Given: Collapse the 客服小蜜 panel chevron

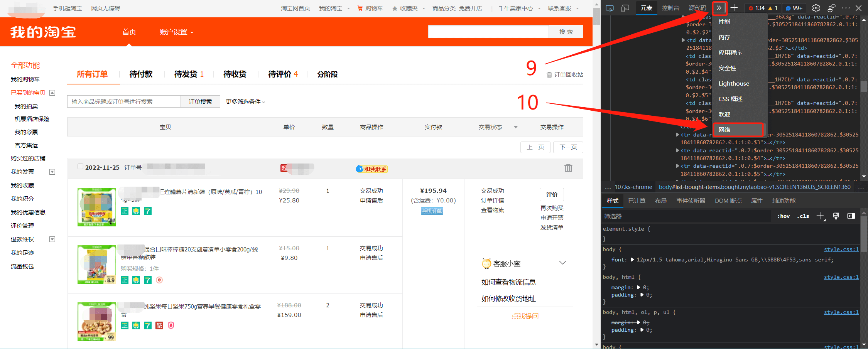Looking at the screenshot, I should tap(562, 263).
